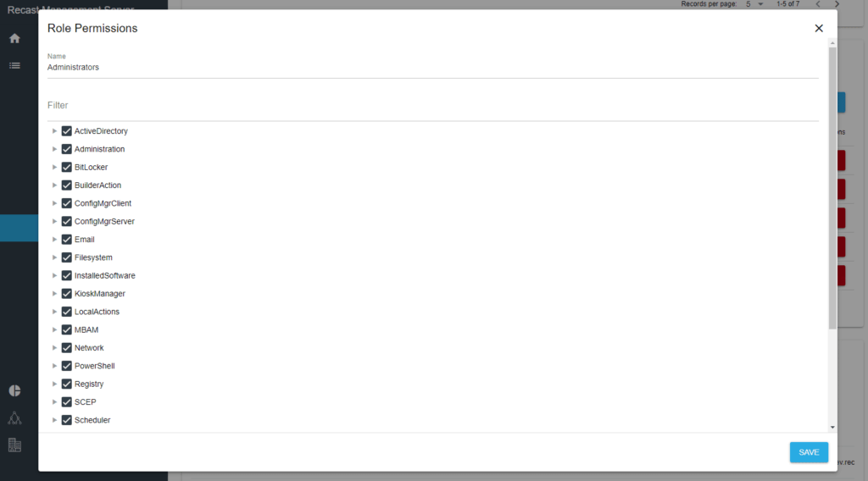Uncheck the Registry permission checkbox
Image resolution: width=868 pixels, height=481 pixels.
click(67, 384)
